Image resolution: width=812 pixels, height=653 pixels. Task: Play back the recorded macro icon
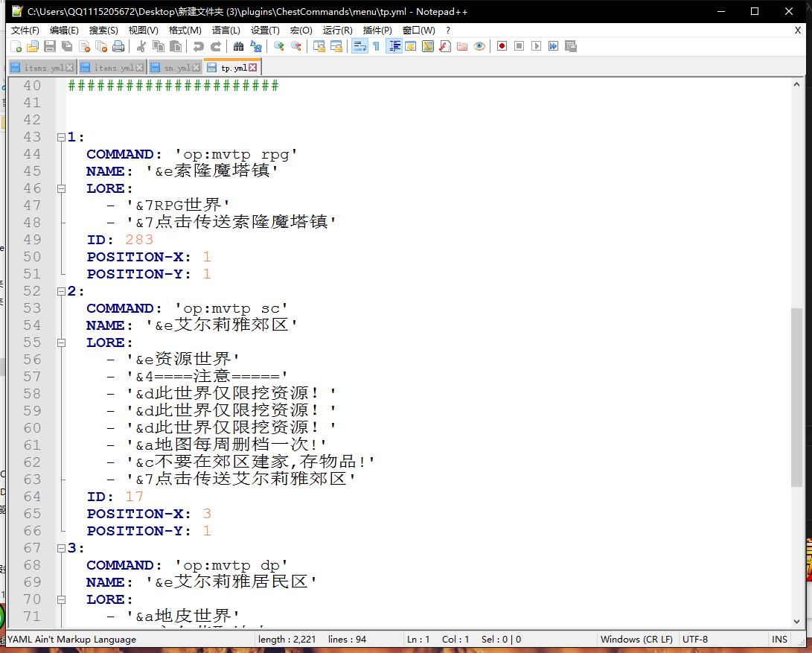tap(536, 47)
